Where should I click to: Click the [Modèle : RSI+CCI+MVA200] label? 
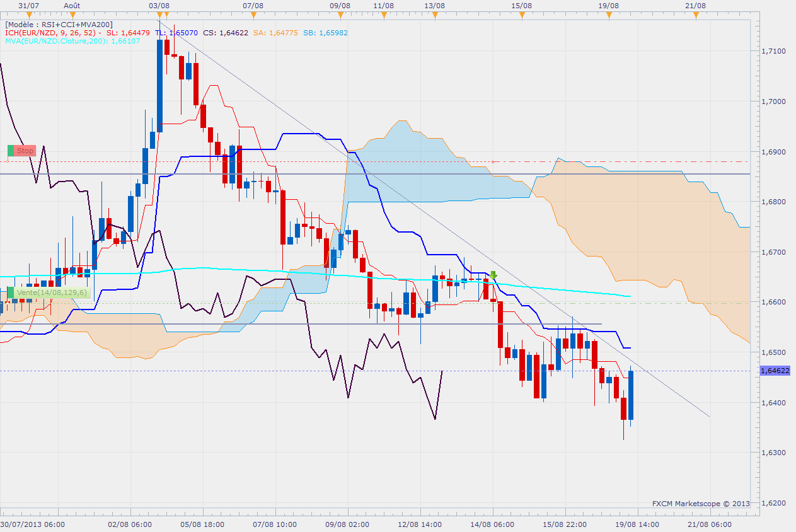pyautogui.click(x=59, y=24)
